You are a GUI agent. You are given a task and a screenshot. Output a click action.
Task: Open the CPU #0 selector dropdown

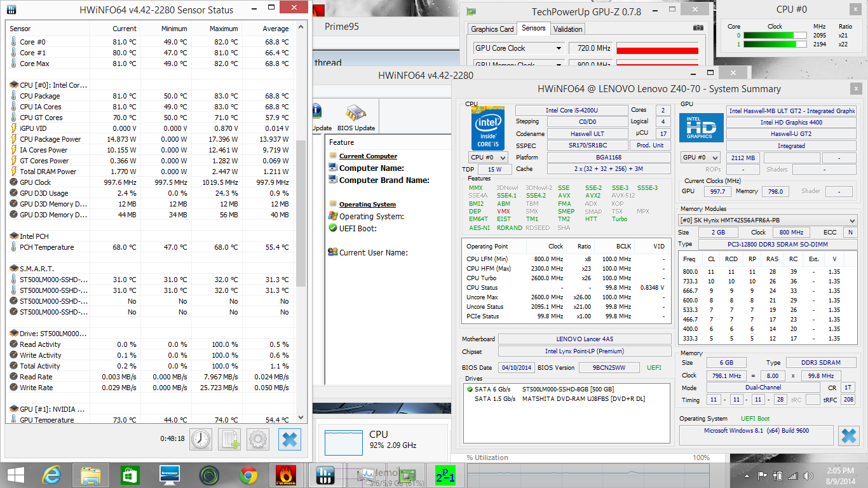(x=488, y=158)
